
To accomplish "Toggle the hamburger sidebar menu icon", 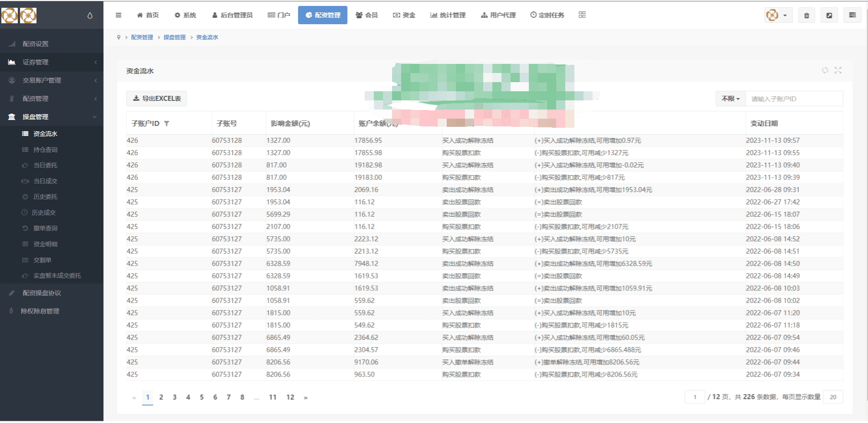I will [119, 15].
